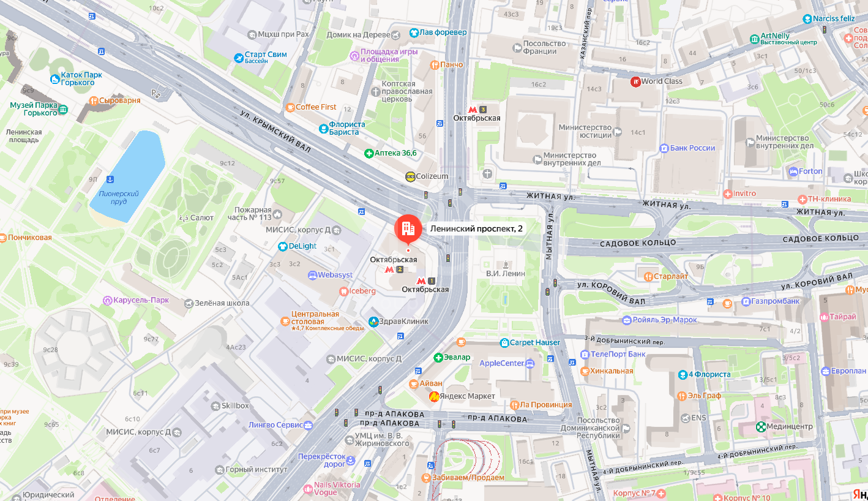This screenshot has height=501, width=868.
Task: Select the Карусель-Парк marker
Action: coord(108,301)
